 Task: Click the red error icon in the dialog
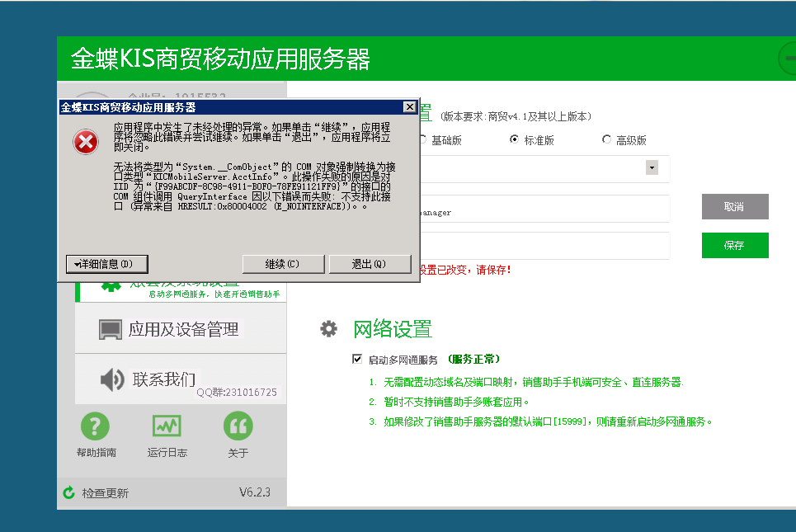(x=86, y=142)
